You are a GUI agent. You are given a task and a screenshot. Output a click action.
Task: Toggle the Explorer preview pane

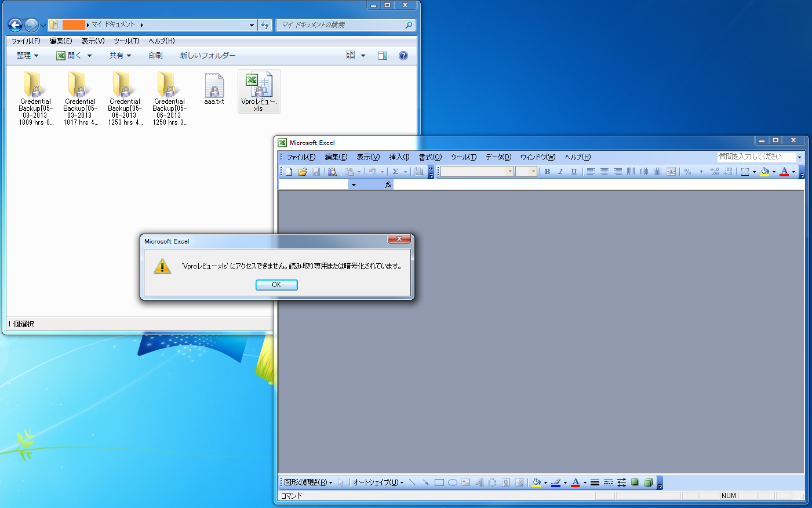(x=383, y=56)
